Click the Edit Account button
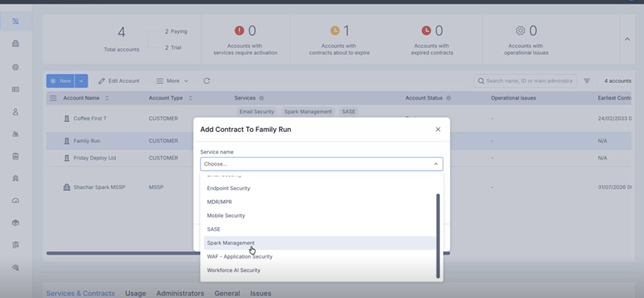Image resolution: width=644 pixels, height=298 pixels. [x=119, y=81]
